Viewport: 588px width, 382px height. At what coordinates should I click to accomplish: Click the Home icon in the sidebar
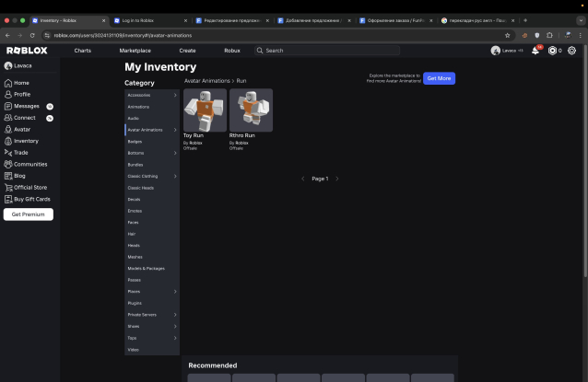pyautogui.click(x=9, y=83)
